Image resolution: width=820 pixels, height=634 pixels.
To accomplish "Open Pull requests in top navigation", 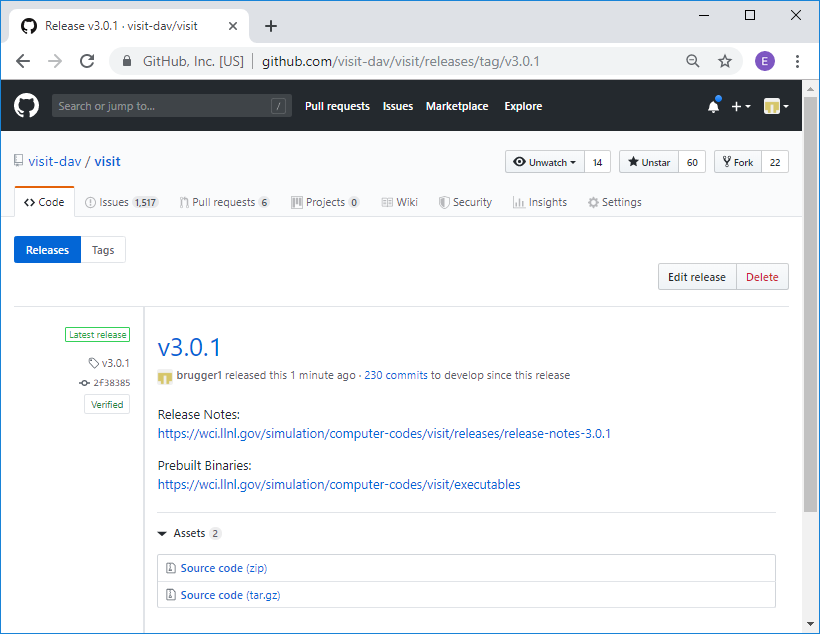I will click(x=337, y=106).
